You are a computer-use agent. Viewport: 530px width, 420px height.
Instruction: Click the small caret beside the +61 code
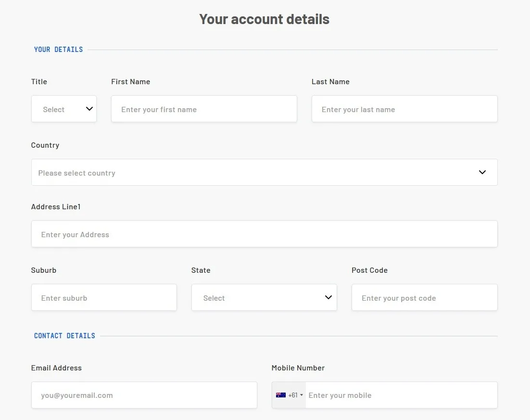302,395
